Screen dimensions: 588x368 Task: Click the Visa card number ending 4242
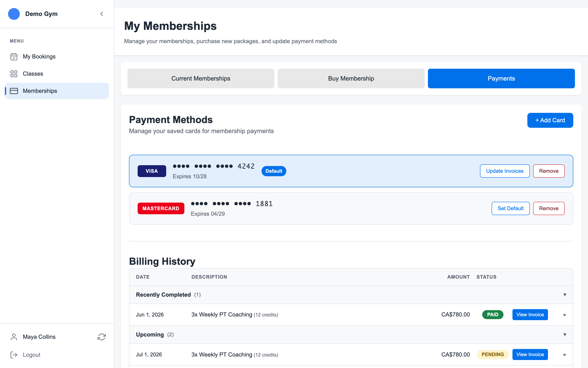point(214,166)
